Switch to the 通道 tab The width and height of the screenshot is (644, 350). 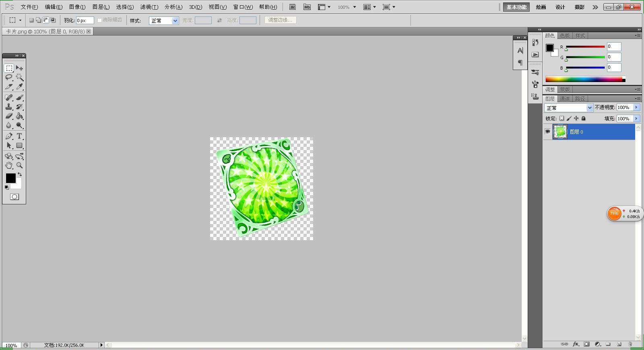coord(565,99)
